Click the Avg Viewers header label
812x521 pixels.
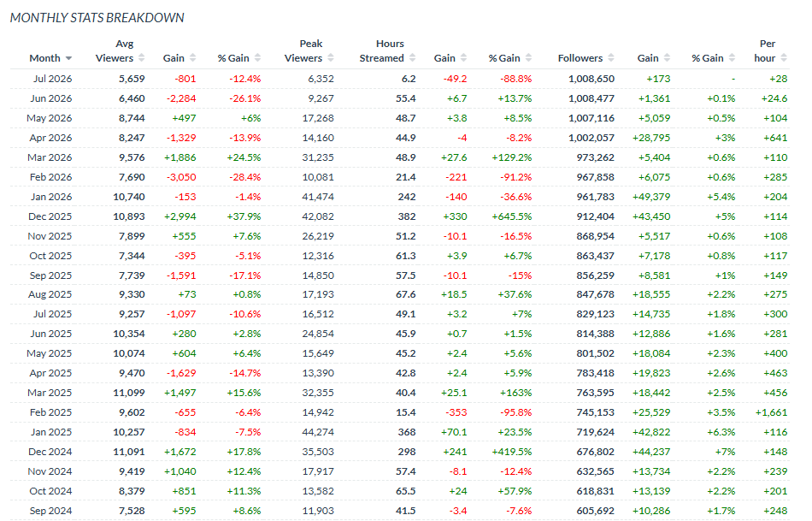115,50
